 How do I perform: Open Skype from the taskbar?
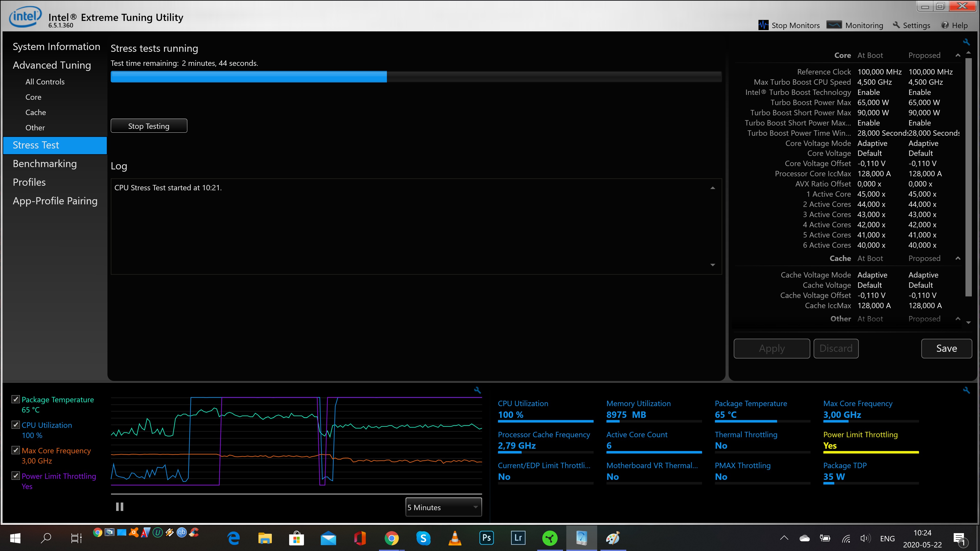pos(423,538)
